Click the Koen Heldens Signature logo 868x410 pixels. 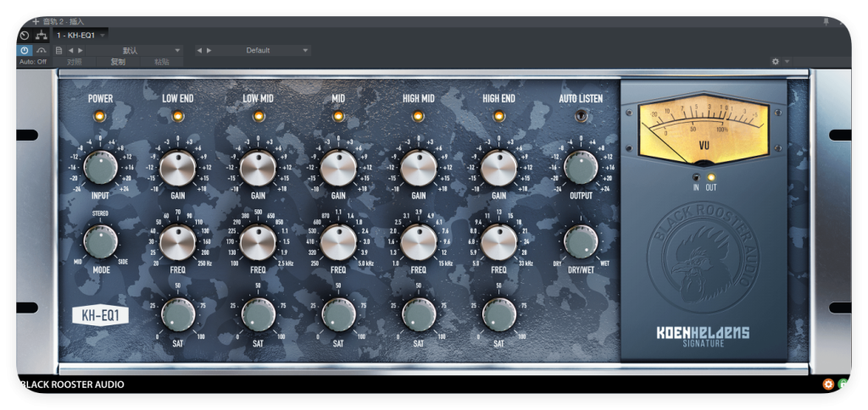click(703, 336)
